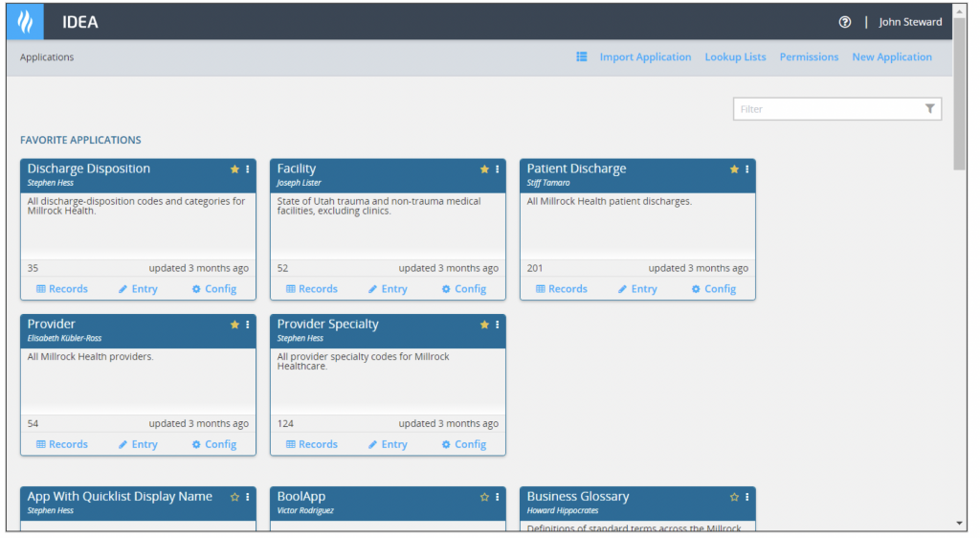Image resolution: width=980 pixels, height=538 pixels.
Task: Click the scrollbar up arrow
Action: (x=959, y=11)
